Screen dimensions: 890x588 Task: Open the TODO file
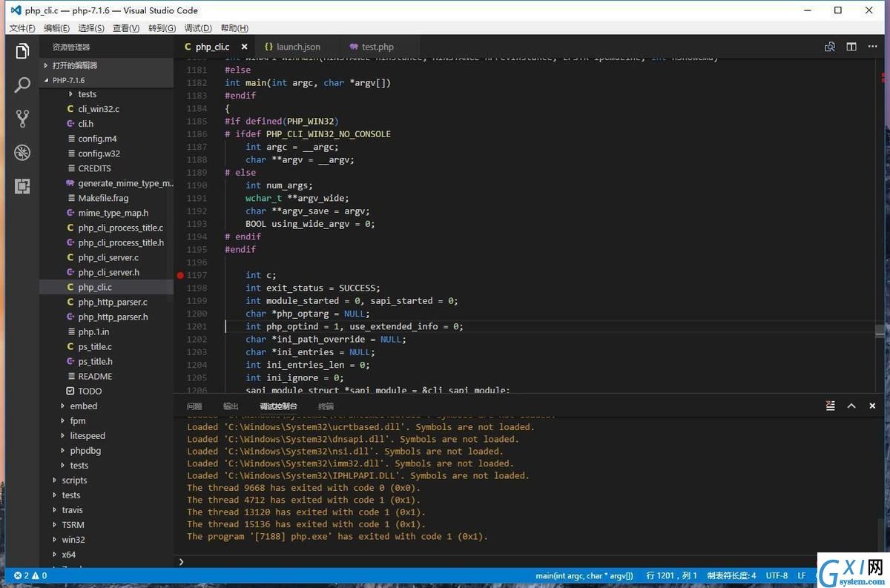[106, 391]
